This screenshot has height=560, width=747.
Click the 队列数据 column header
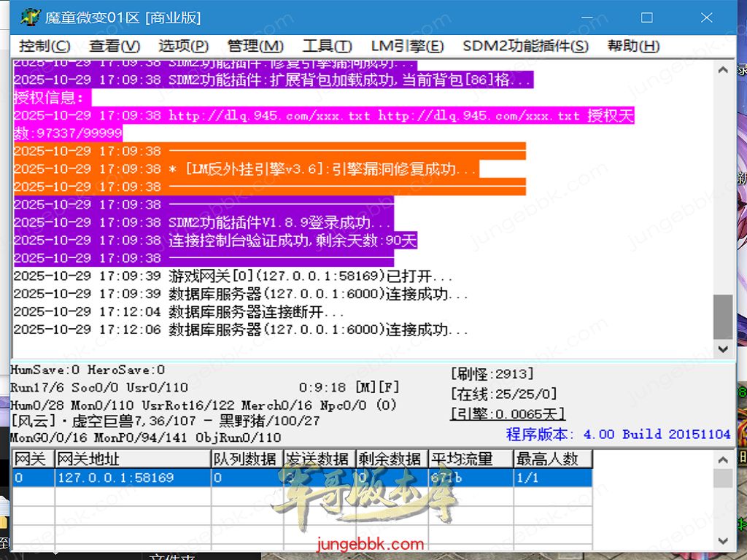[247, 459]
